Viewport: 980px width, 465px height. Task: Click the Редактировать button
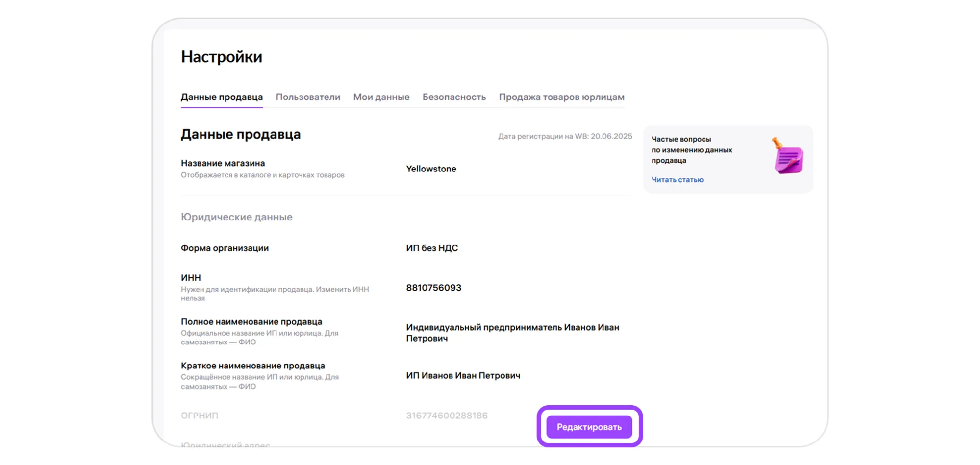[x=589, y=427]
